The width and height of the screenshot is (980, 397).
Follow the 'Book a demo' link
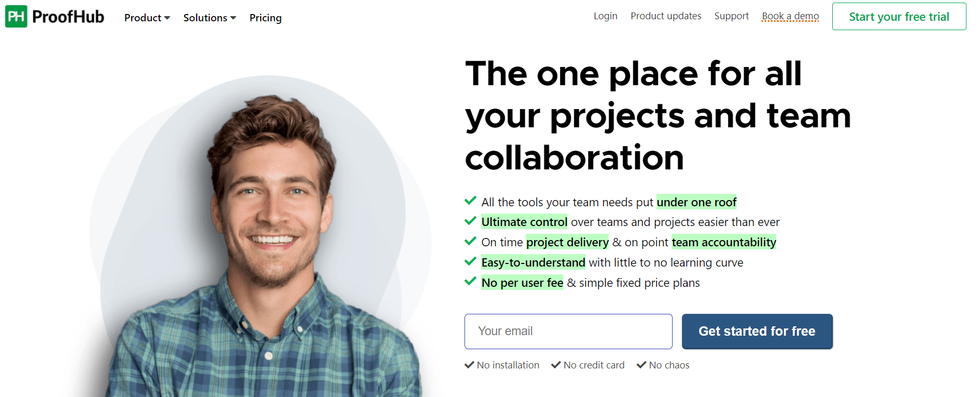pos(790,16)
